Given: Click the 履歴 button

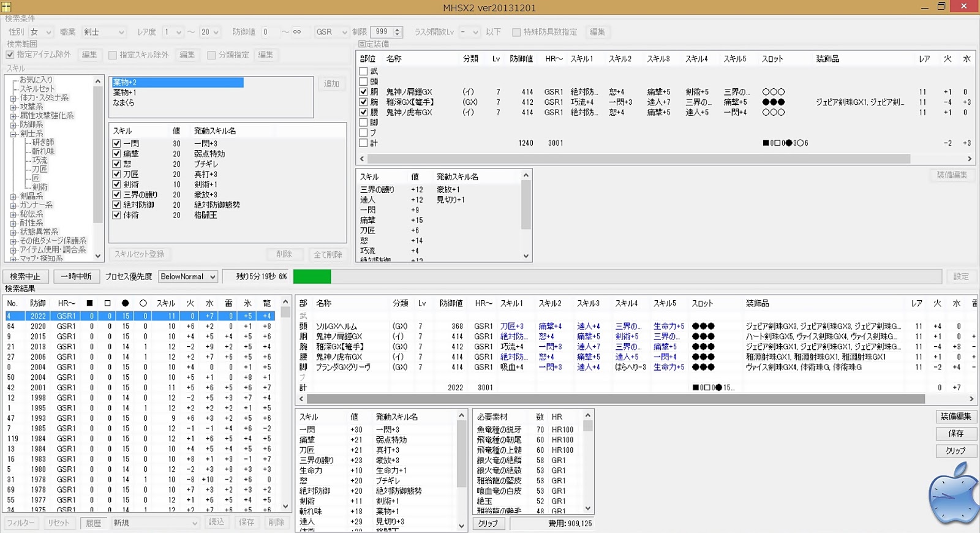Looking at the screenshot, I should [x=93, y=523].
